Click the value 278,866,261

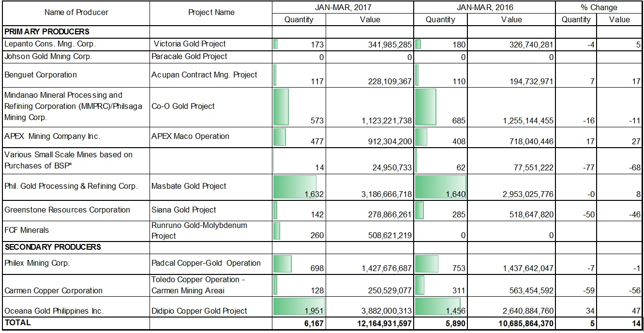389,214
